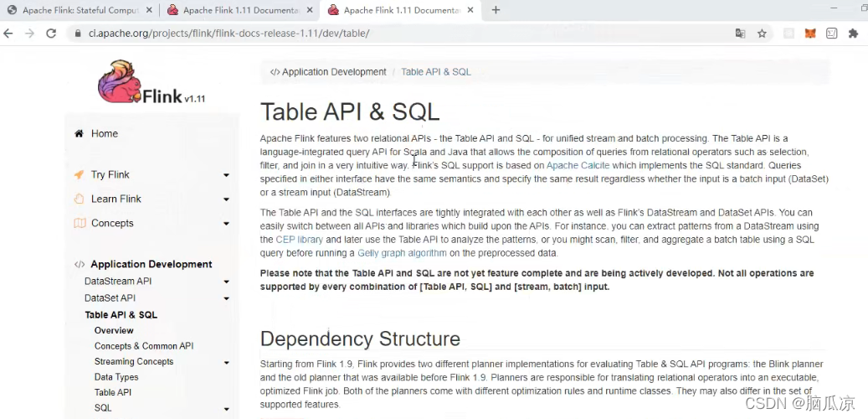Open a new browser tab
Screen dimensions: 868x419
(x=496, y=10)
